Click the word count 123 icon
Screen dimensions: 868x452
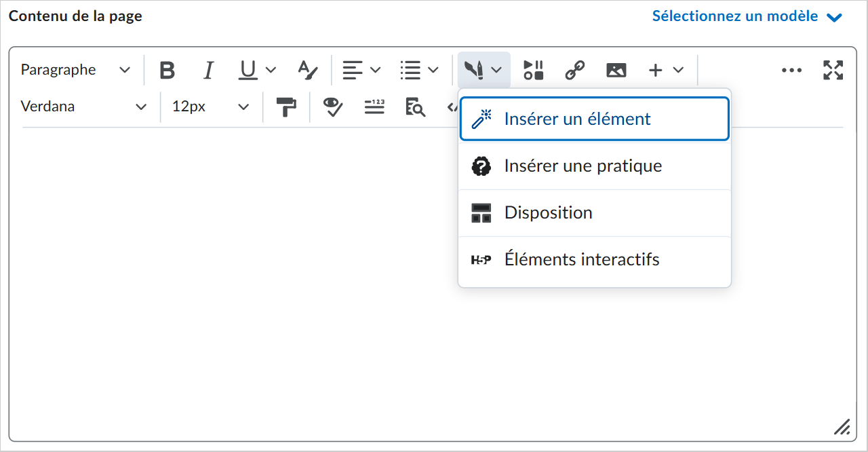[374, 107]
